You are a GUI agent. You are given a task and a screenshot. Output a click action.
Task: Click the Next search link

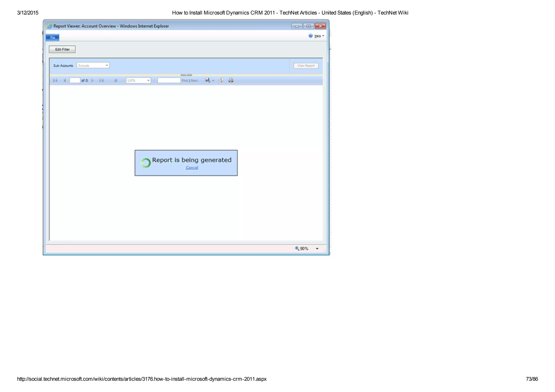[x=194, y=81]
